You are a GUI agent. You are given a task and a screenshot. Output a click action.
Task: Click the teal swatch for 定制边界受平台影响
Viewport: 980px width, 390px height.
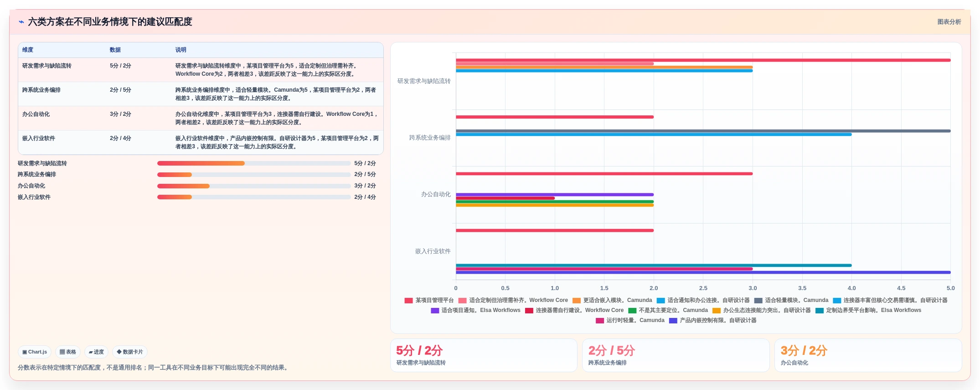tap(820, 311)
